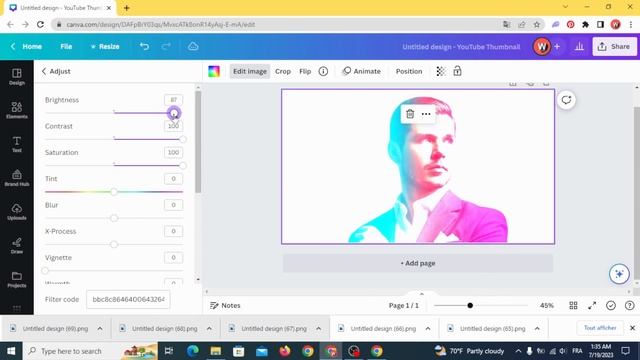Image resolution: width=640 pixels, height=360 pixels.
Task: Open the transparency checkerboard icon
Action: 441,71
